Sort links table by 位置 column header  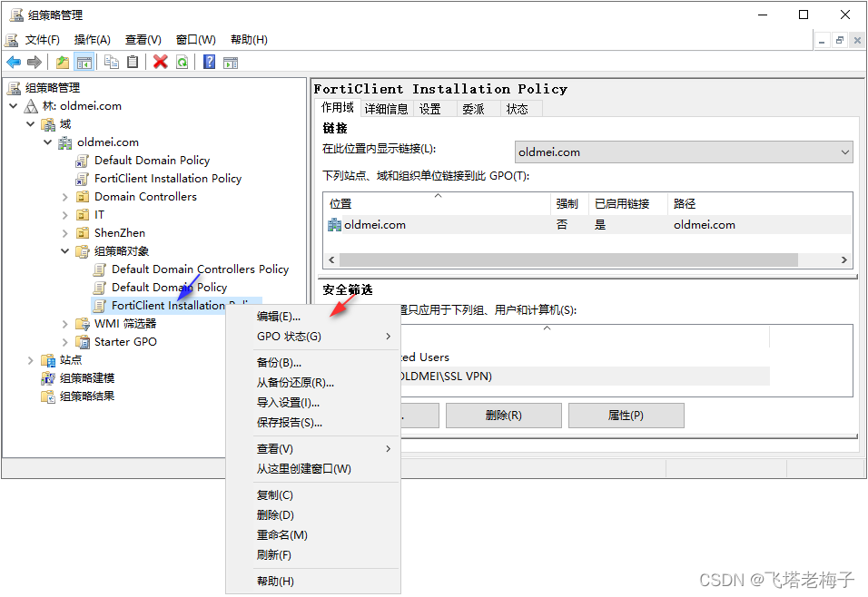tap(436, 203)
